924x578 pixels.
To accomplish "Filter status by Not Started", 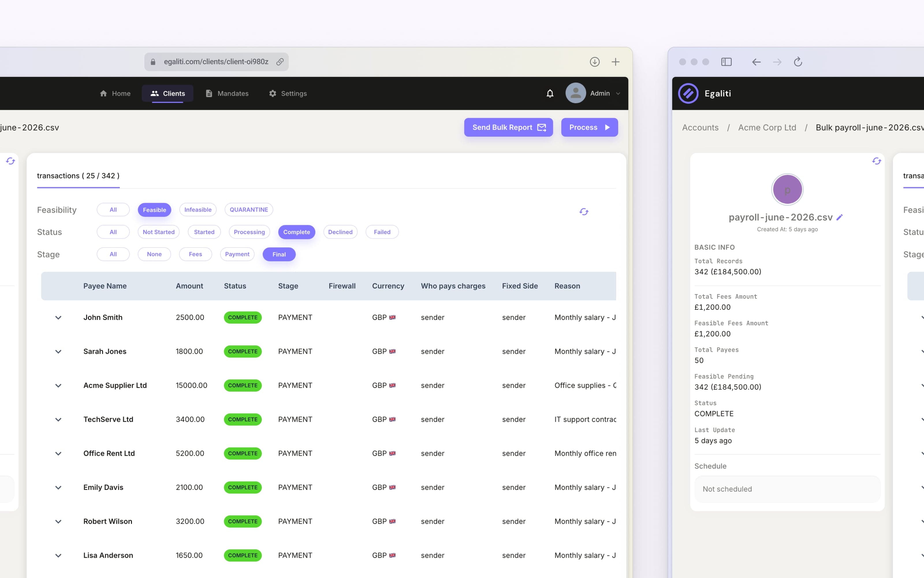I will click(x=159, y=232).
